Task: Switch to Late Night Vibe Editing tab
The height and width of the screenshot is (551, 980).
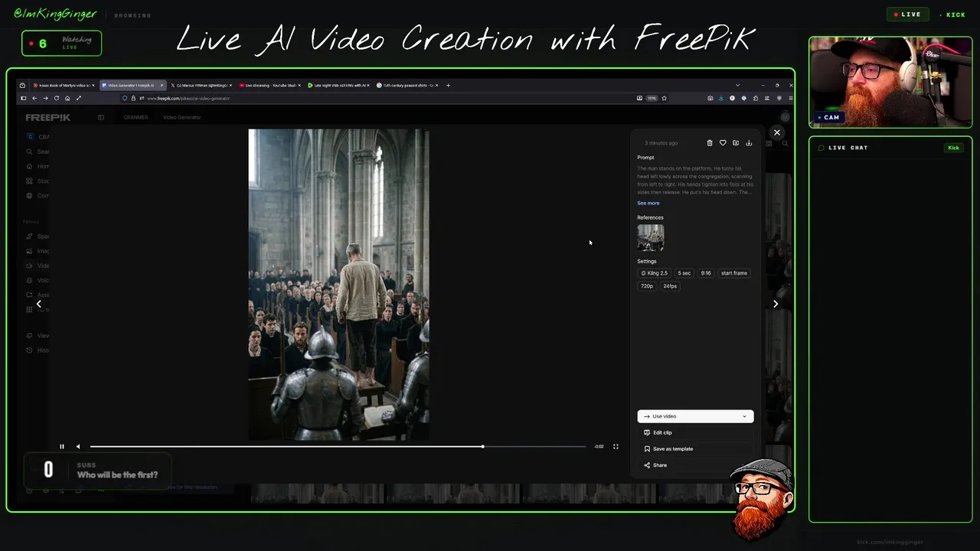Action: click(339, 85)
